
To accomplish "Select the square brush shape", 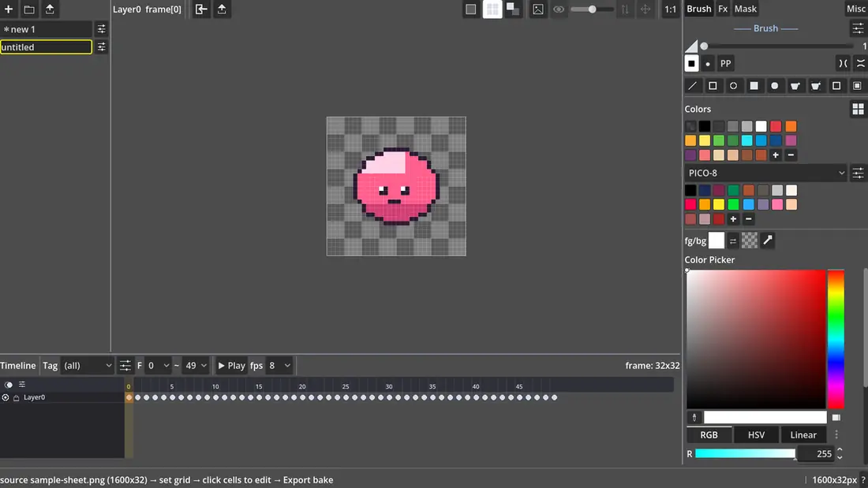I will [x=691, y=64].
